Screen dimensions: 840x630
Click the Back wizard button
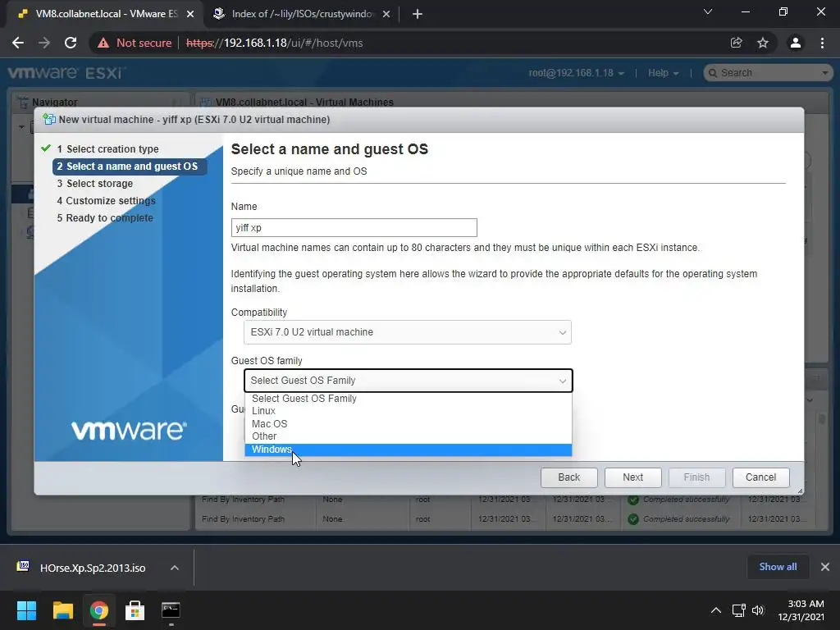pyautogui.click(x=569, y=477)
